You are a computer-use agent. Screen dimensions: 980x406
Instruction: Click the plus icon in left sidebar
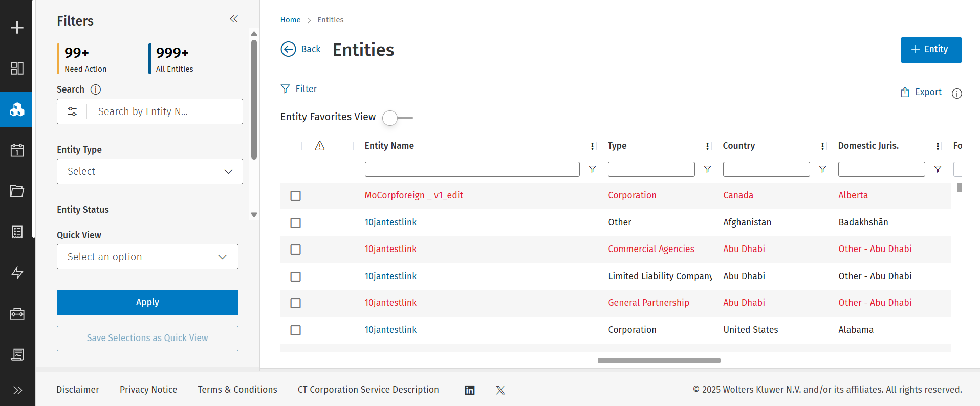tap(17, 27)
